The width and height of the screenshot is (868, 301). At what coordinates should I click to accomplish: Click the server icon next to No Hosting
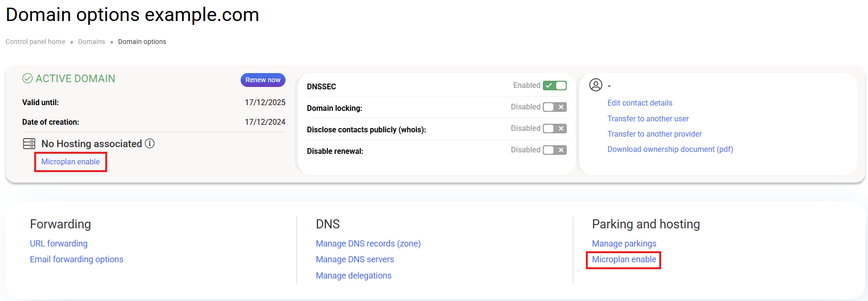click(x=29, y=143)
